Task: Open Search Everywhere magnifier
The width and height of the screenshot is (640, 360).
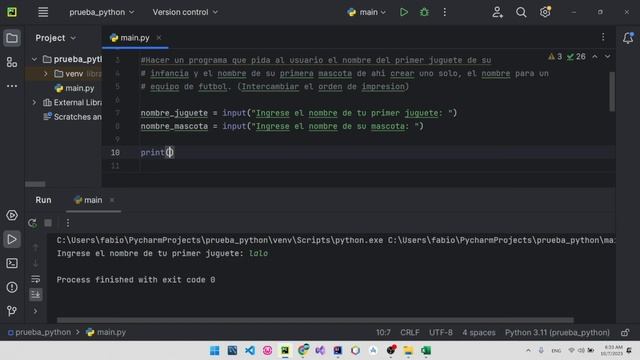Action: [x=521, y=12]
